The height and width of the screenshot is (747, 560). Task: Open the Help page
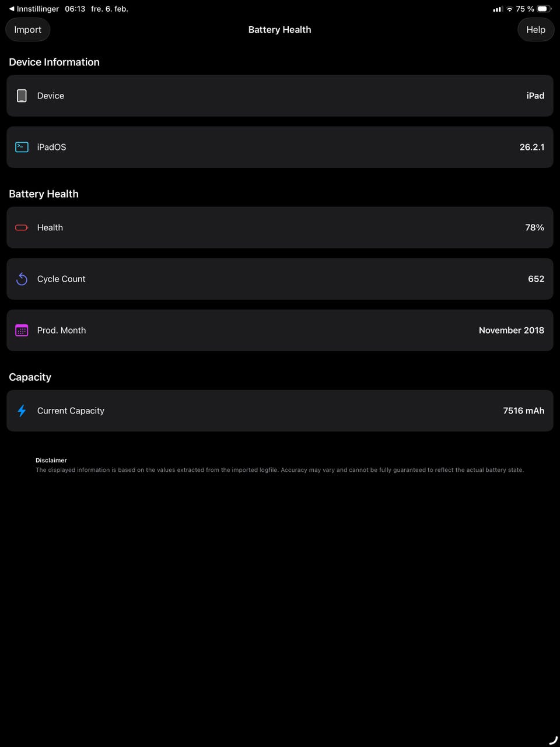(535, 30)
